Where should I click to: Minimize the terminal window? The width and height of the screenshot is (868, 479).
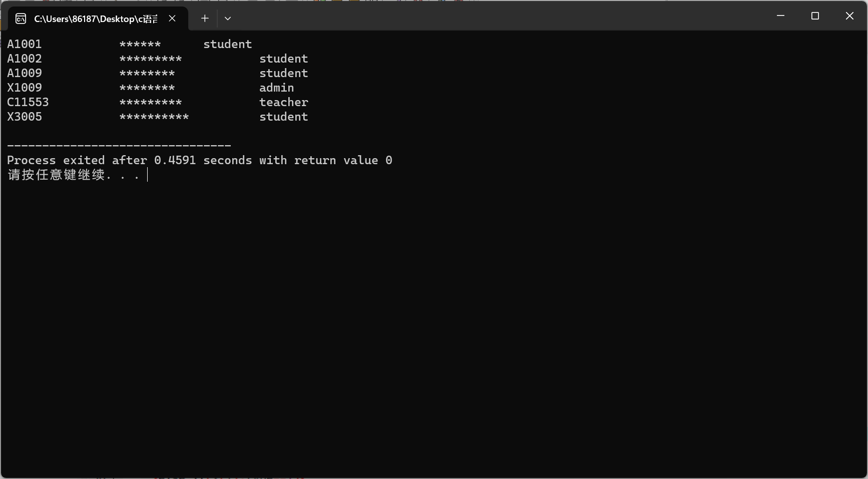click(x=780, y=16)
